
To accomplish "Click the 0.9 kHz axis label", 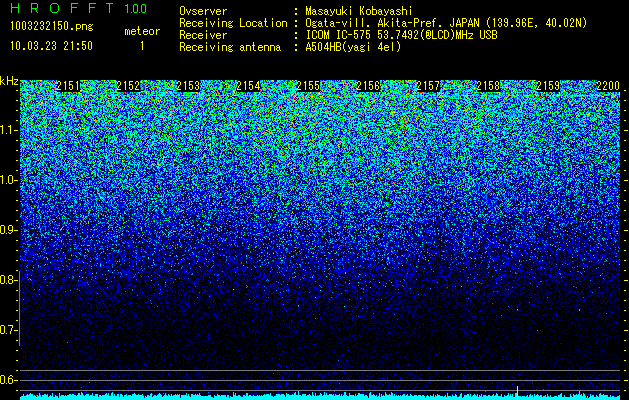I will [x=9, y=230].
